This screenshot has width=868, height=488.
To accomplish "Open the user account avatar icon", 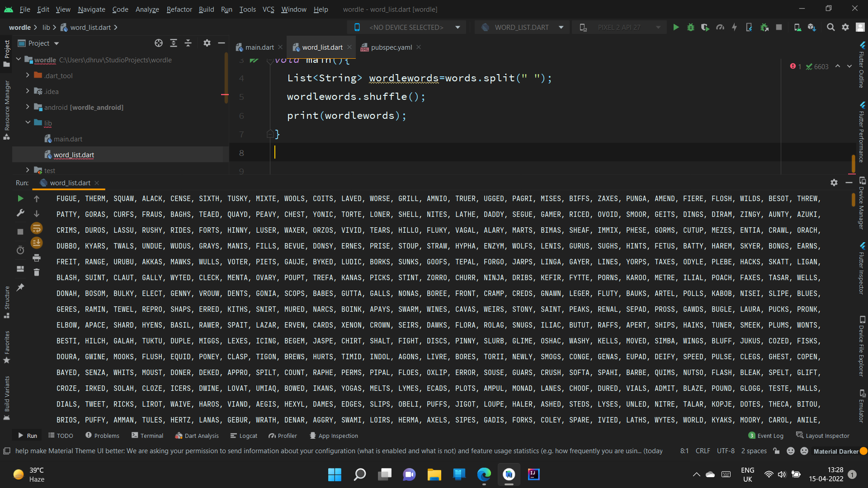I will pos(860,28).
